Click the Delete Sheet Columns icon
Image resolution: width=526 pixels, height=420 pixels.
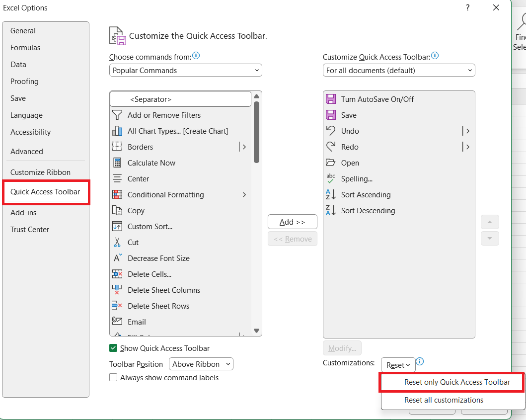click(x=117, y=290)
